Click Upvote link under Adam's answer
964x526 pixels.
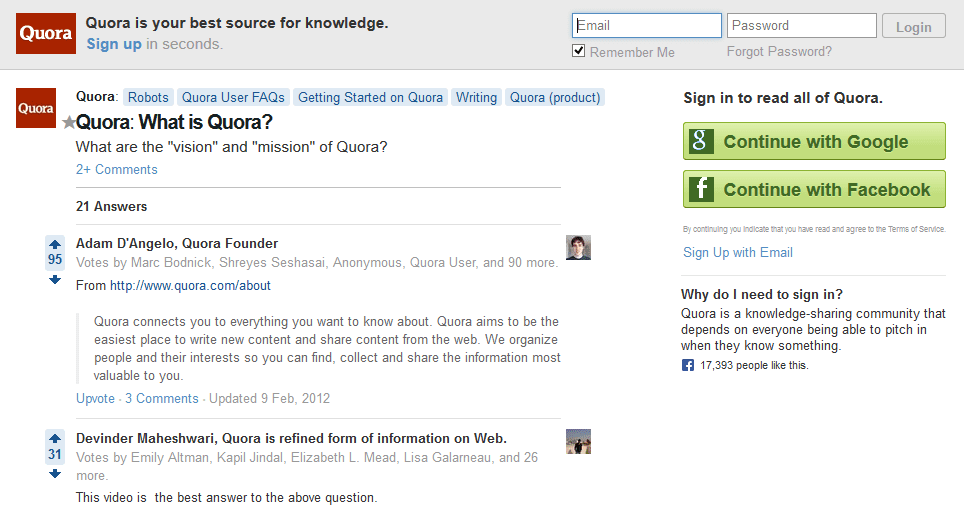tap(95, 399)
